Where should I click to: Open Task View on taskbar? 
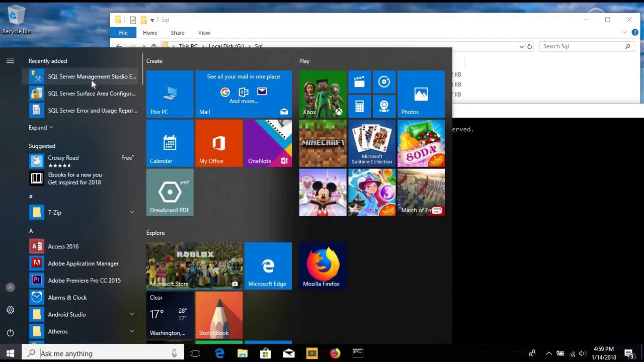point(196,353)
